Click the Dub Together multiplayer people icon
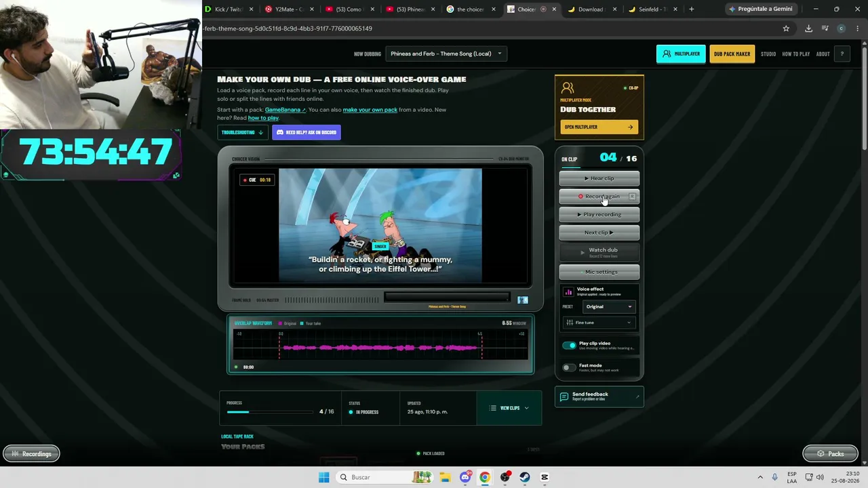 (568, 89)
